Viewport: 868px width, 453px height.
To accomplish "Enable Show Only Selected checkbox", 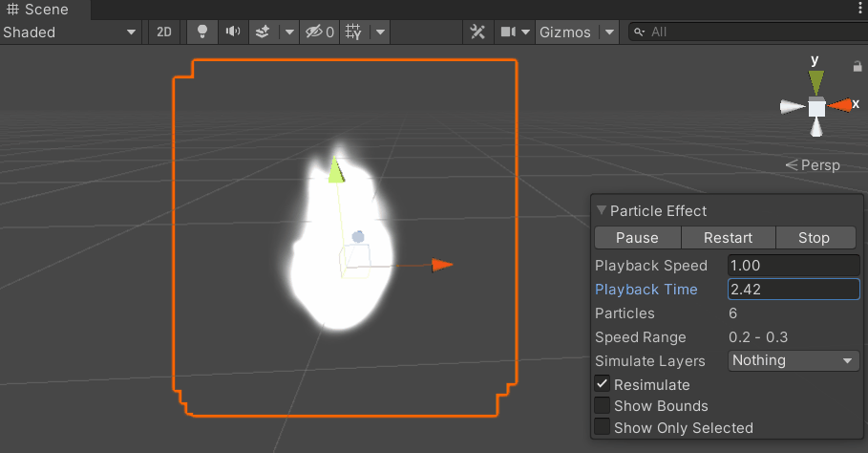I will (x=603, y=427).
